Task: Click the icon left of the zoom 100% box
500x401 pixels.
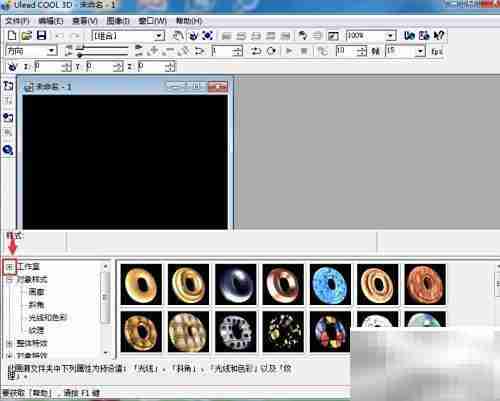Action: pyautogui.click(x=333, y=36)
